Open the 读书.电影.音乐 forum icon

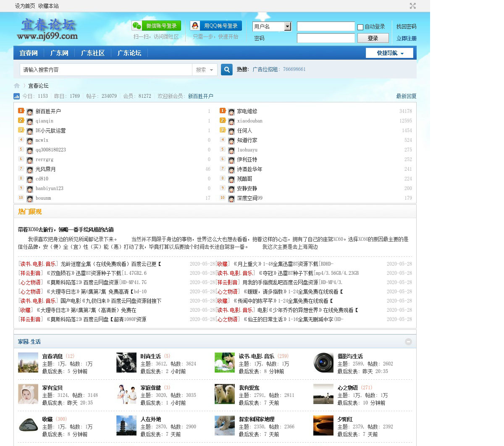(225, 363)
